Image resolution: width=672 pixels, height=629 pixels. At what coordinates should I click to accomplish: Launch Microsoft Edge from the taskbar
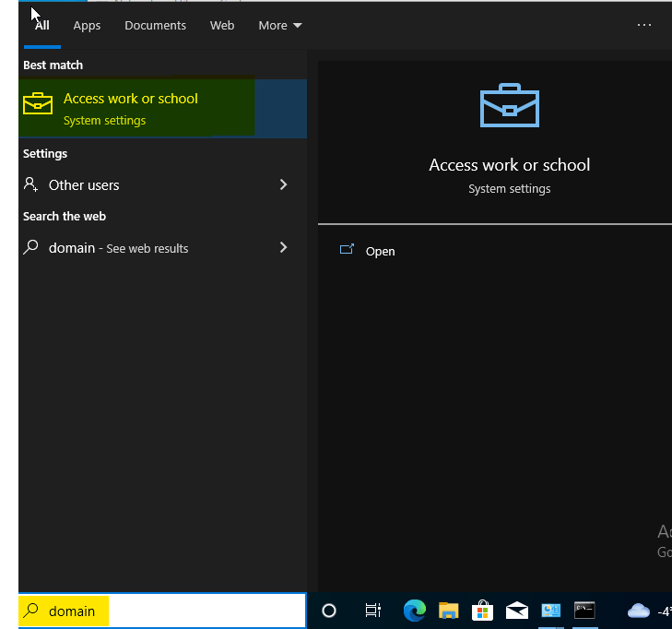(415, 611)
